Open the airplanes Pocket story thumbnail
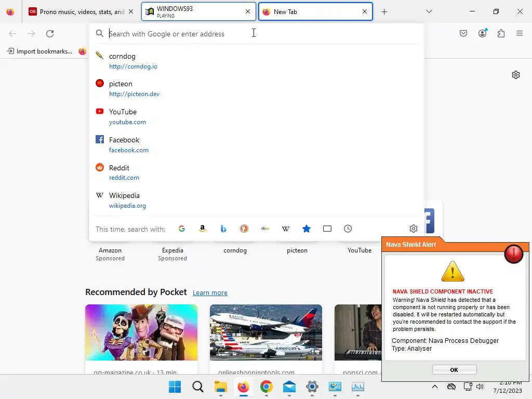 click(x=265, y=332)
